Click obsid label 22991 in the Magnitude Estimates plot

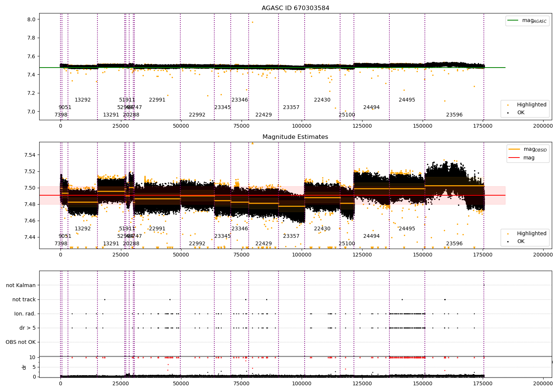pos(157,229)
